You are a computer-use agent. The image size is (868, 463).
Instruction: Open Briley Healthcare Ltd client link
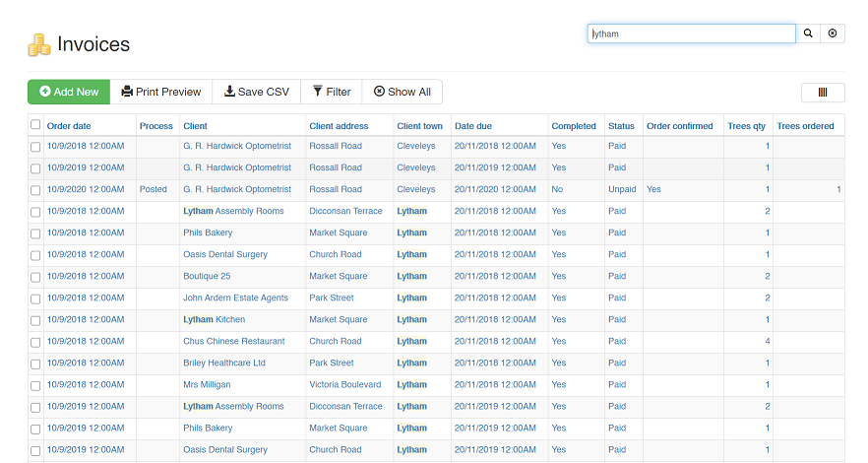pyautogui.click(x=224, y=363)
